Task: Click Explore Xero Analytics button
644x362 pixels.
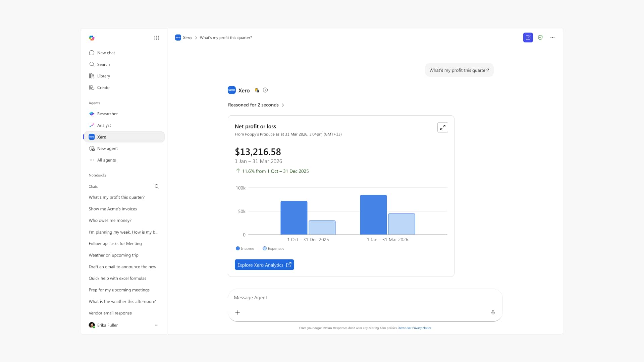Action: point(264,265)
